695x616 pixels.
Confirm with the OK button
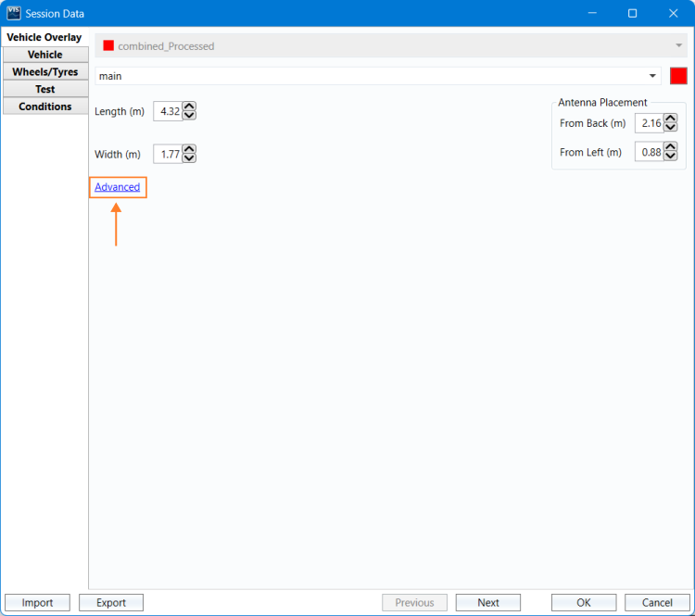(x=584, y=602)
